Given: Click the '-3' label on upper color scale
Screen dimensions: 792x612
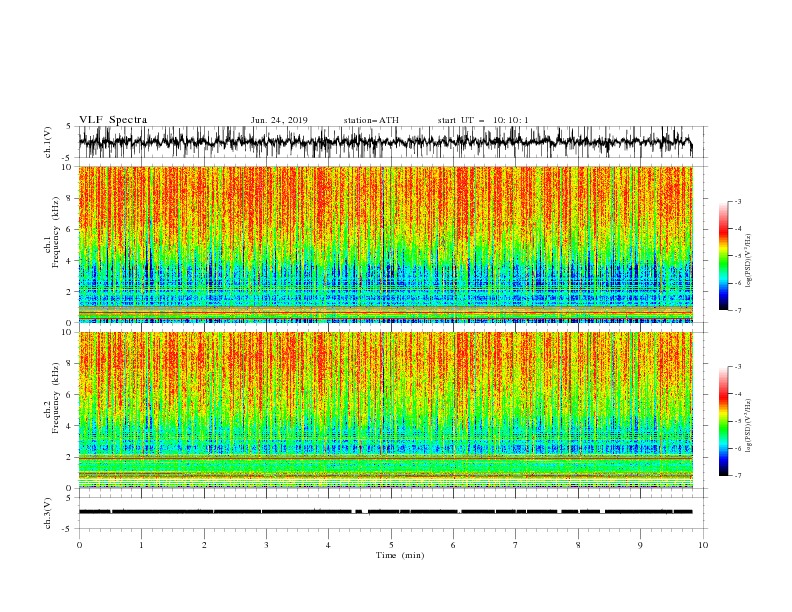Looking at the screenshot, I should click(737, 201).
